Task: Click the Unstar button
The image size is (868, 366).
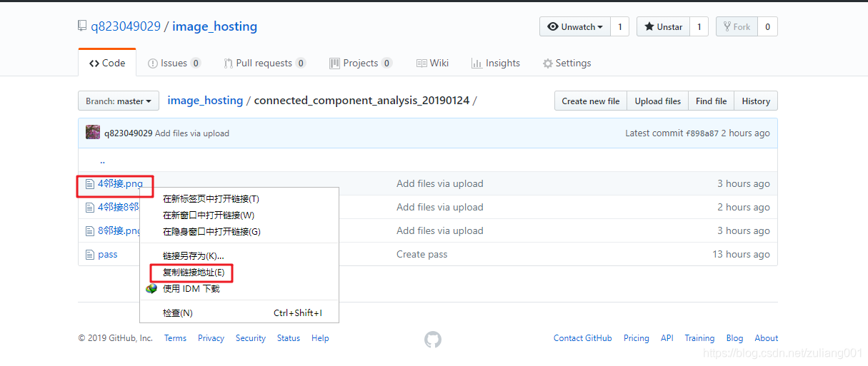Action: tap(663, 26)
